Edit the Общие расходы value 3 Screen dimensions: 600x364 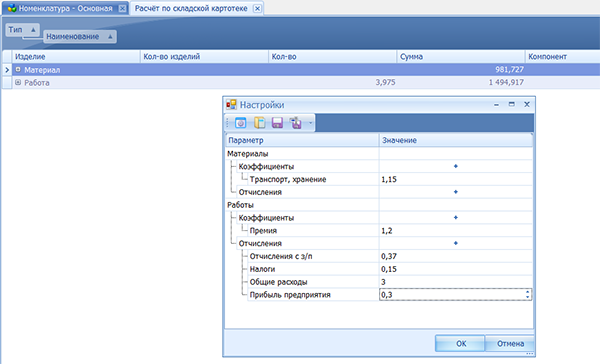point(456,282)
